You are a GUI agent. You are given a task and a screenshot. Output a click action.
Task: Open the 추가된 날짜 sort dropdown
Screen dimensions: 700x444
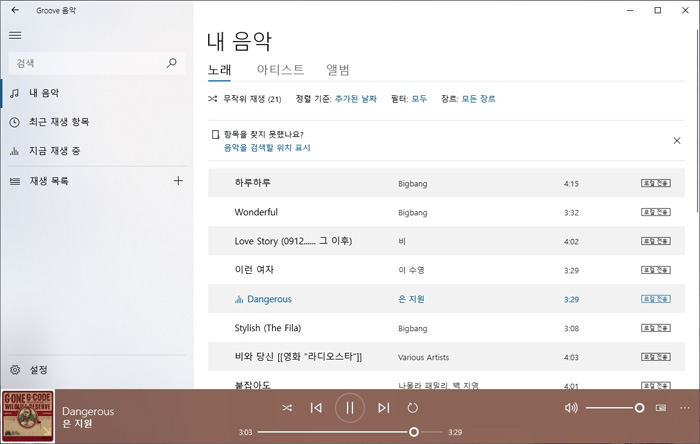[x=356, y=99]
